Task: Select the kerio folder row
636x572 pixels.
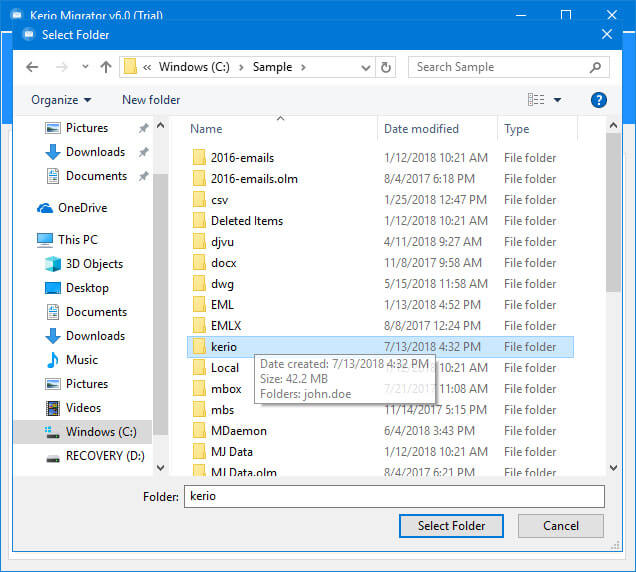Action: (380, 347)
